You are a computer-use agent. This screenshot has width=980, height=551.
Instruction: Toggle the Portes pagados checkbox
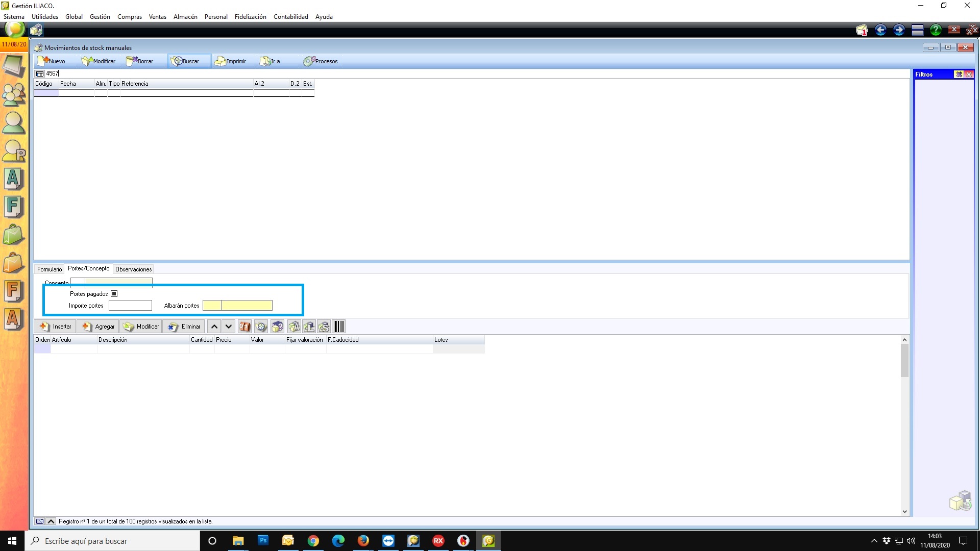click(x=114, y=294)
